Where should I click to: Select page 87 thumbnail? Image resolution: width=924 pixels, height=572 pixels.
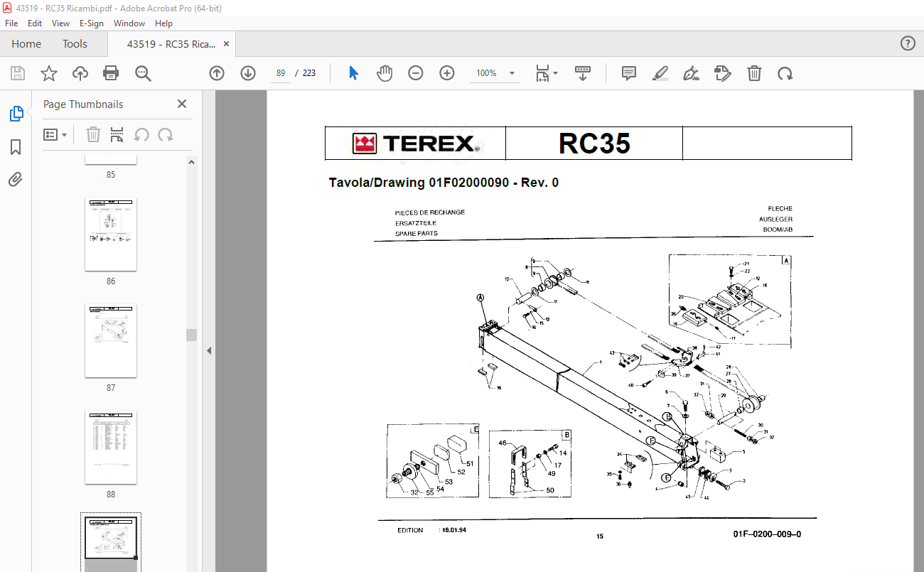[111, 341]
